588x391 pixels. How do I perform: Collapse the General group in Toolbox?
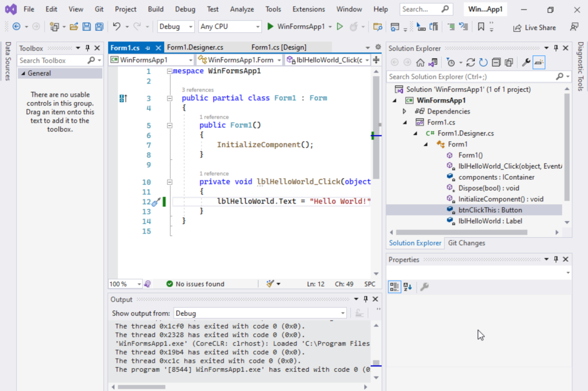point(23,73)
